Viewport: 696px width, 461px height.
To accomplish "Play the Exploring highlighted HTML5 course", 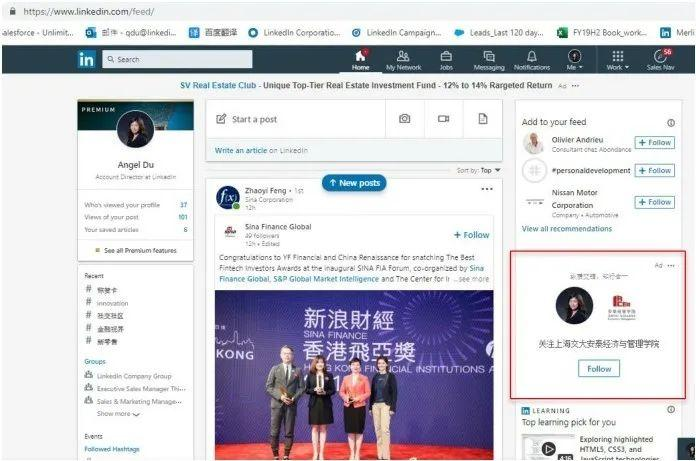I will [549, 449].
